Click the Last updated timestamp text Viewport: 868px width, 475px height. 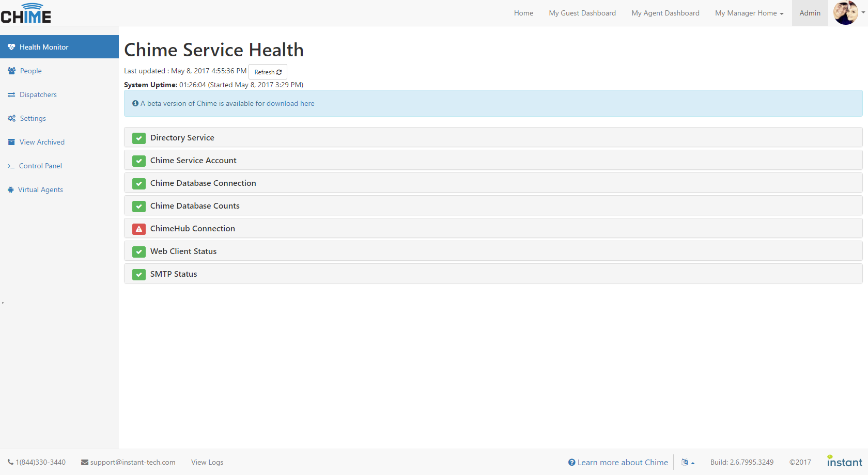pos(185,71)
